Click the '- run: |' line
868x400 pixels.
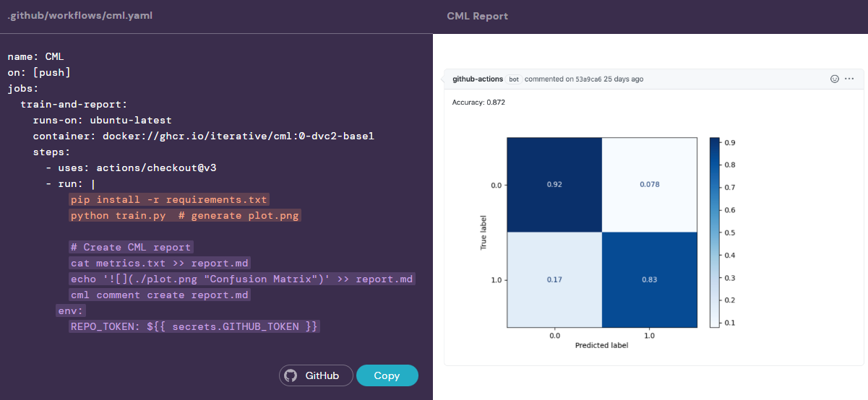point(70,183)
